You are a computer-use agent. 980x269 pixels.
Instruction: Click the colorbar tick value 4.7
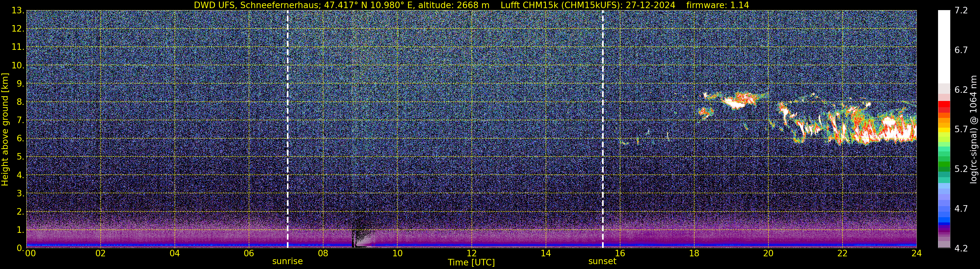coord(961,209)
